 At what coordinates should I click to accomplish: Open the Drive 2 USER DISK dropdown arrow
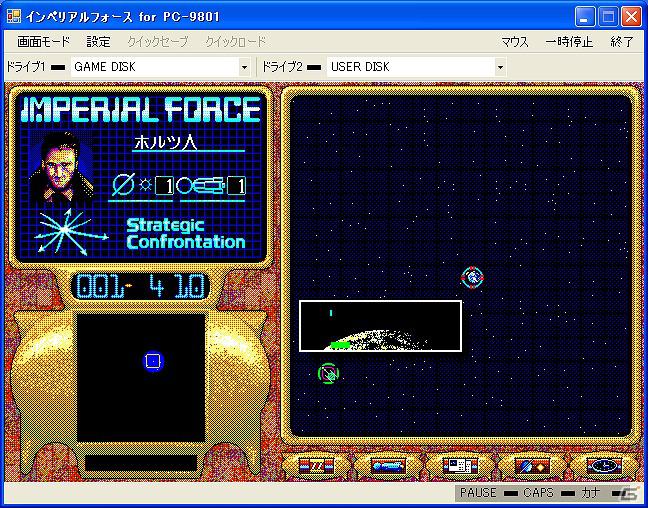[500, 67]
